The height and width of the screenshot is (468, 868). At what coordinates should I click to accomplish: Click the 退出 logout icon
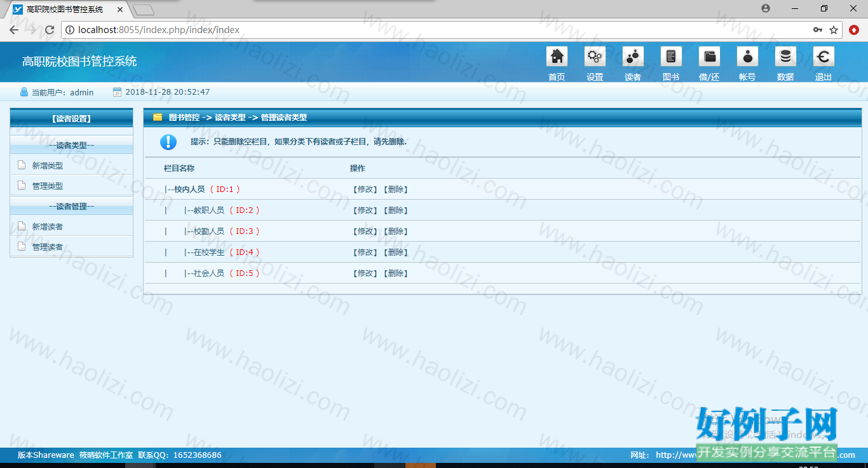coord(824,57)
